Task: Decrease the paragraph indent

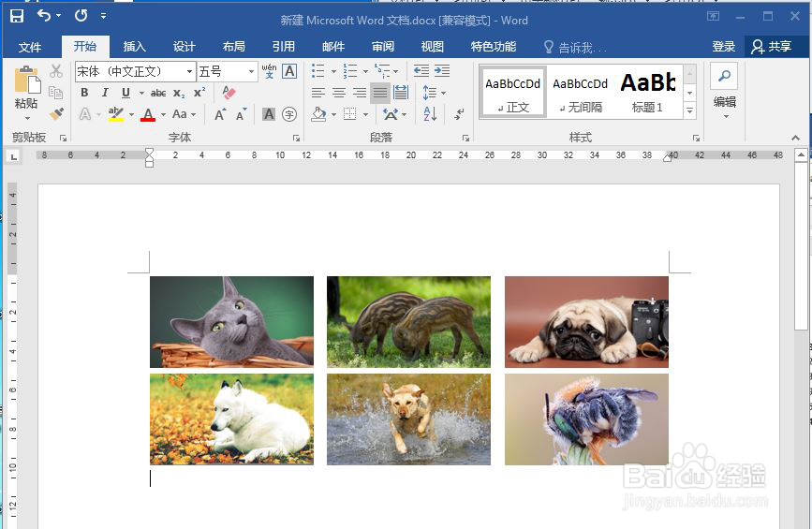Action: point(421,71)
